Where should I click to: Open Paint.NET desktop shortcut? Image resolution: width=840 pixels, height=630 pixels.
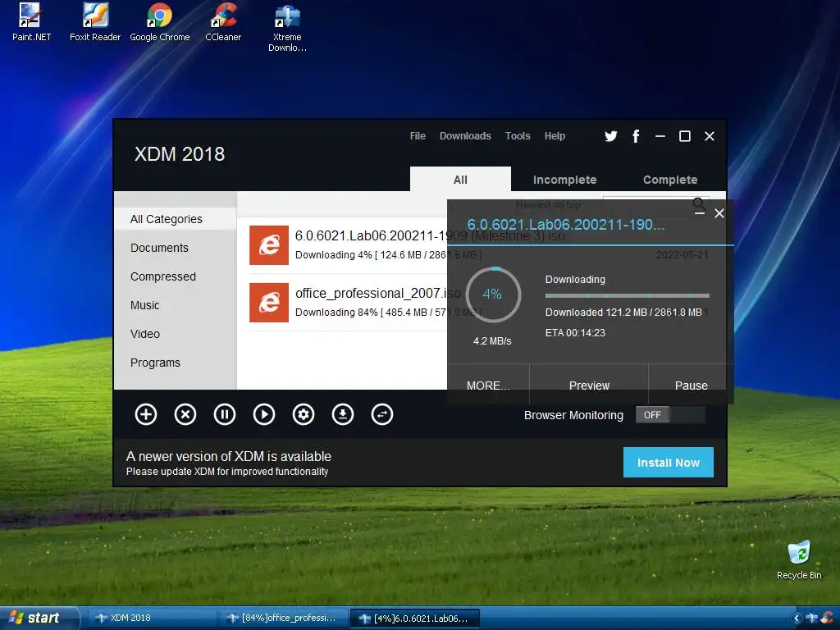pos(31,22)
